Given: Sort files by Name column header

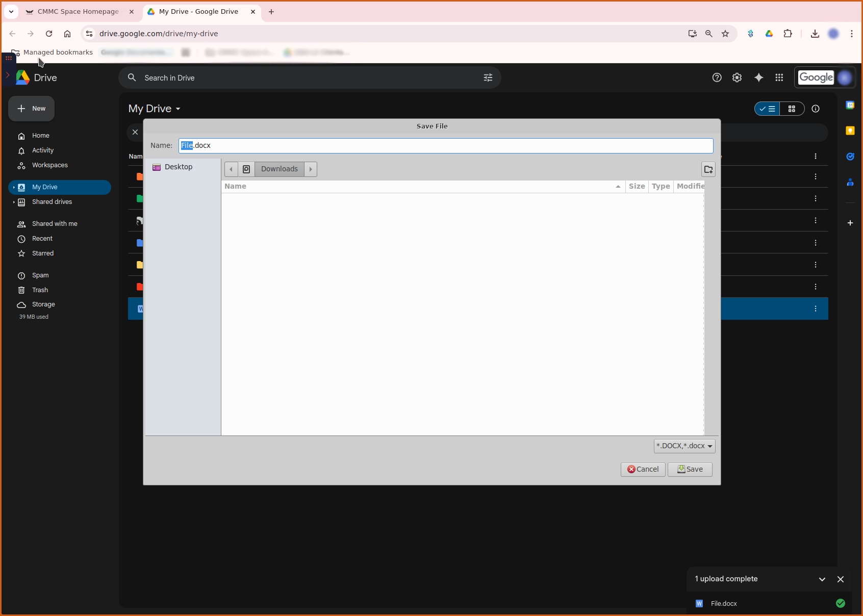Looking at the screenshot, I should point(423,186).
